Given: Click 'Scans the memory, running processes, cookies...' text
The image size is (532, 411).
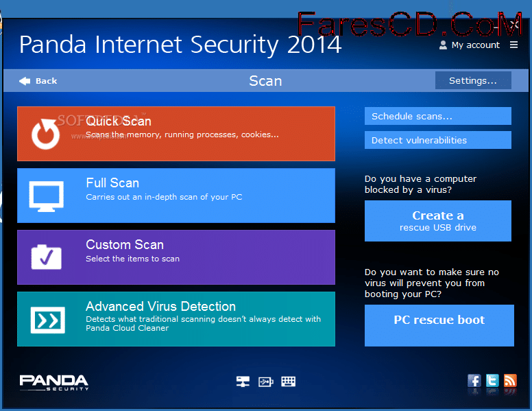Looking at the screenshot, I should [x=182, y=135].
